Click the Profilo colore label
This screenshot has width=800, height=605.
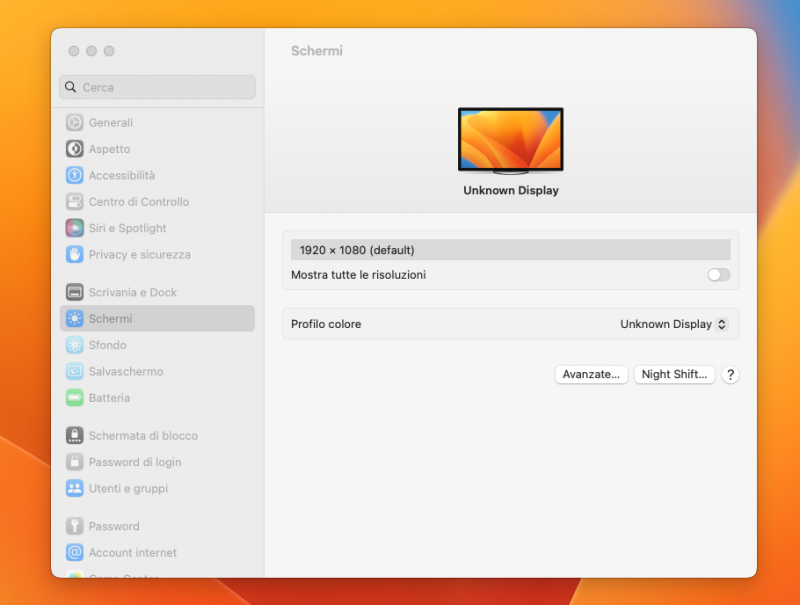tap(326, 324)
